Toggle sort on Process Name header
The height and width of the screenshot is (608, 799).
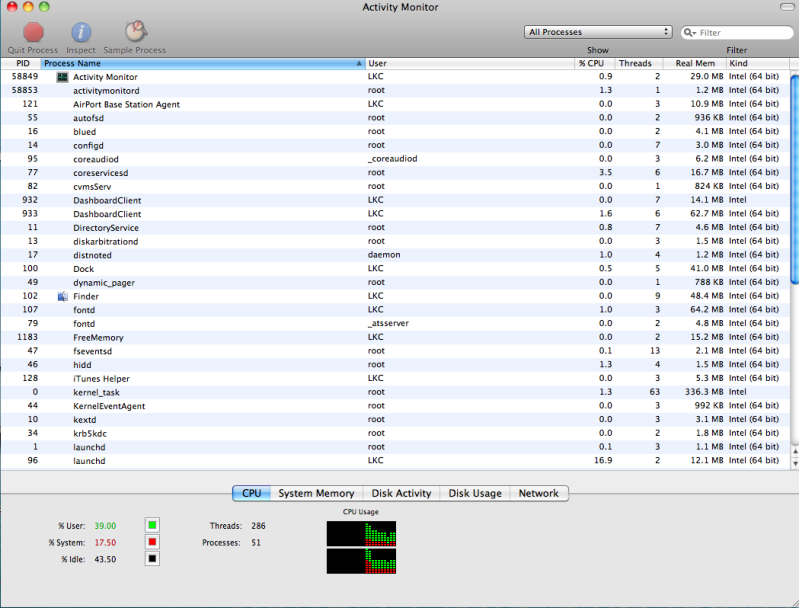click(x=202, y=63)
